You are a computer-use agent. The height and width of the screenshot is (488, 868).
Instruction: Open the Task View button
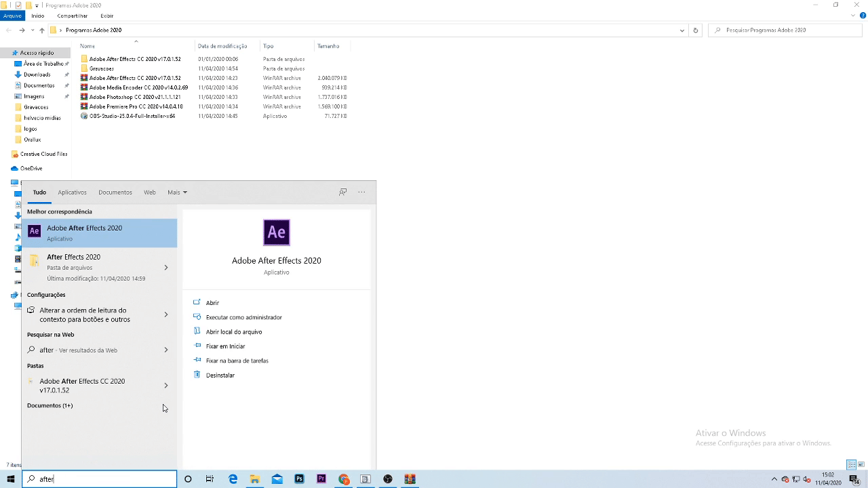[x=210, y=479]
